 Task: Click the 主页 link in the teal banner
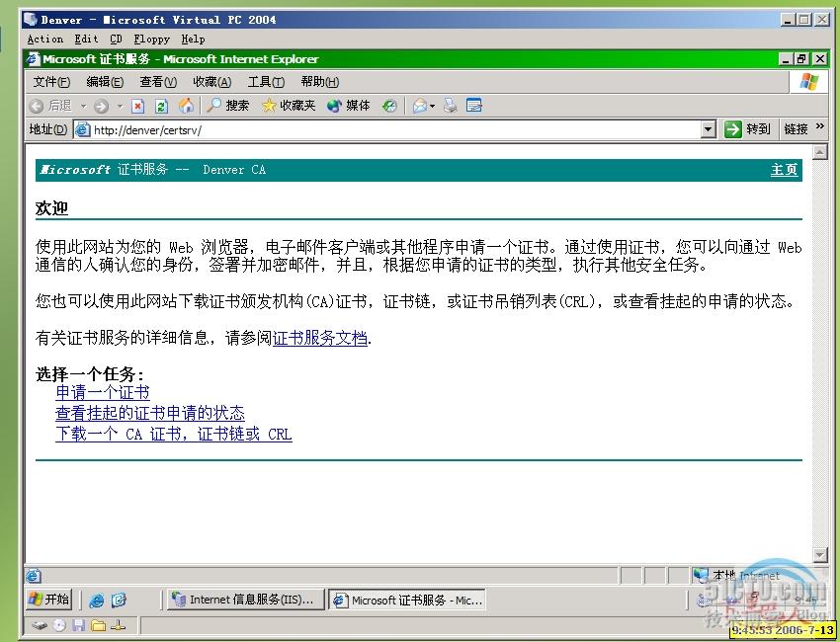(x=784, y=170)
